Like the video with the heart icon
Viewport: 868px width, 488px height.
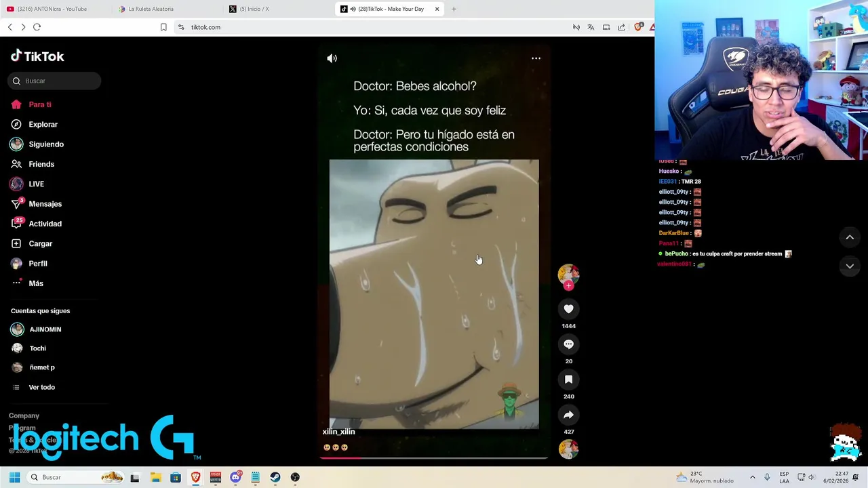[568, 309]
